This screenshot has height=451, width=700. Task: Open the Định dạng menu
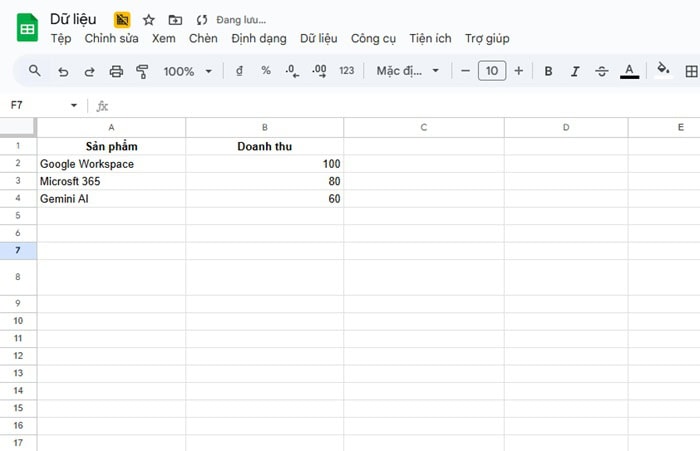(x=258, y=39)
